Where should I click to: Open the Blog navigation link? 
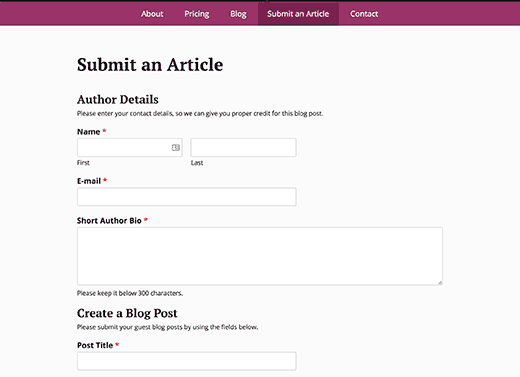pyautogui.click(x=238, y=14)
